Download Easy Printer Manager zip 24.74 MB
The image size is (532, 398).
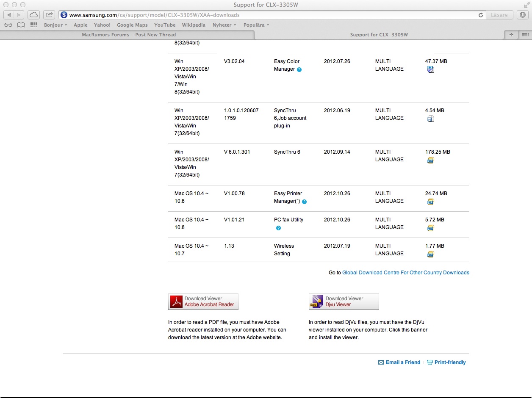[x=430, y=202]
